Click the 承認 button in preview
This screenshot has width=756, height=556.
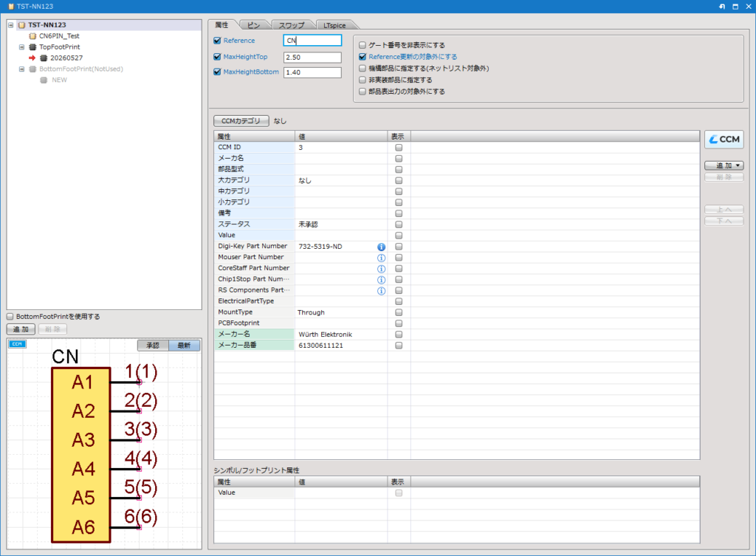coord(153,346)
